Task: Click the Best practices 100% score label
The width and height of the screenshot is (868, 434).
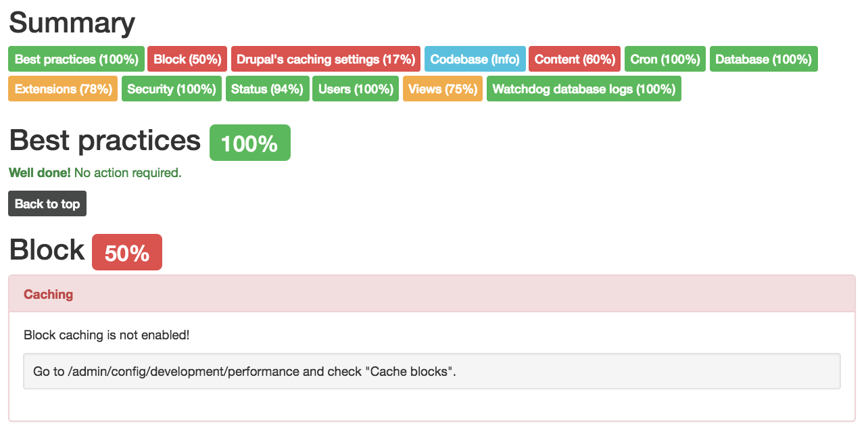Action: pyautogui.click(x=250, y=143)
